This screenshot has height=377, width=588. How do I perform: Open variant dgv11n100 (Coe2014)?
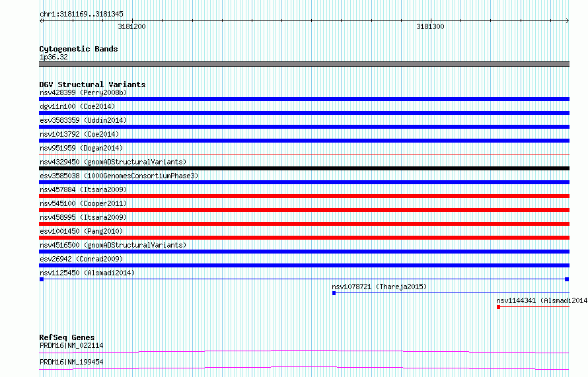click(x=77, y=106)
